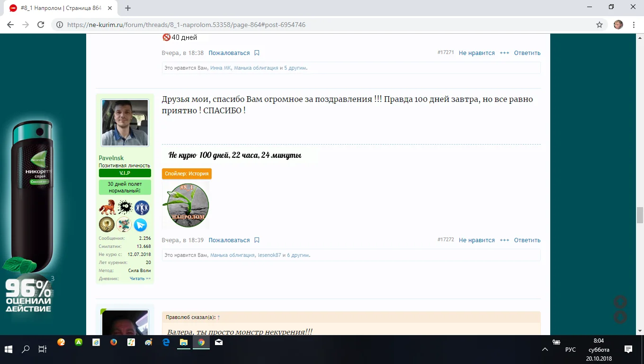
Task: Show hidden icons with the taskbar chevron
Action: click(545, 349)
